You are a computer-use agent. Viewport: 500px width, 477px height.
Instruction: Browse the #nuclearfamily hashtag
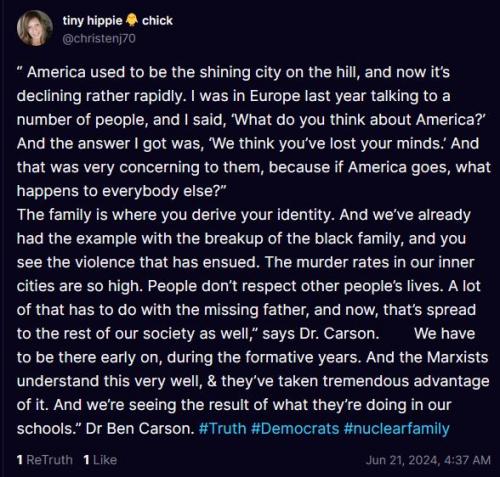[396, 429]
